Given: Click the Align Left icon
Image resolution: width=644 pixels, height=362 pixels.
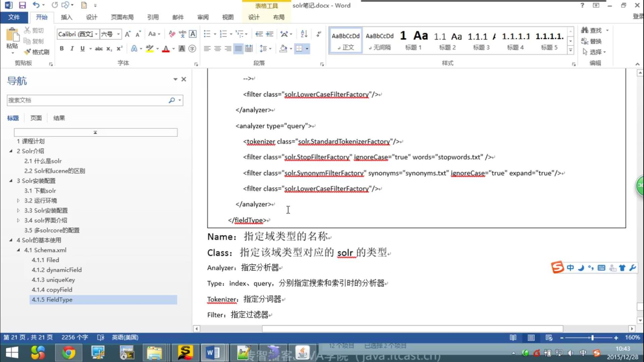Looking at the screenshot, I should click(207, 49).
